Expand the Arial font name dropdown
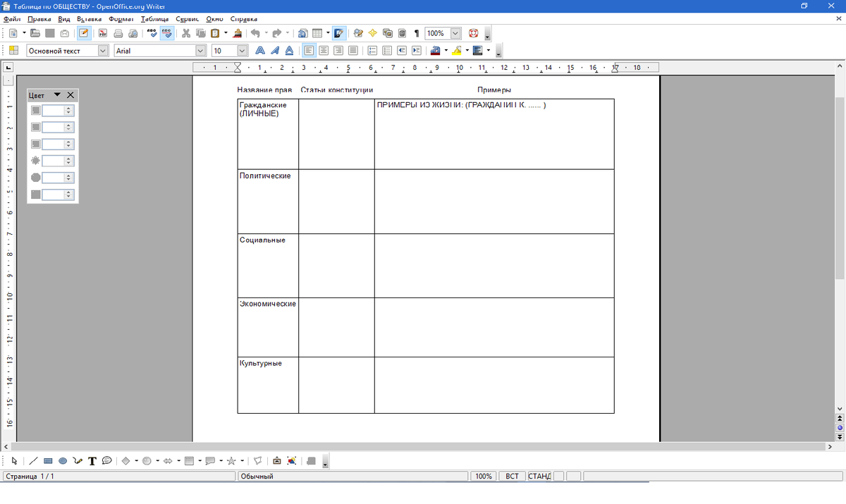Screen dimensions: 846x504 [x=200, y=51]
